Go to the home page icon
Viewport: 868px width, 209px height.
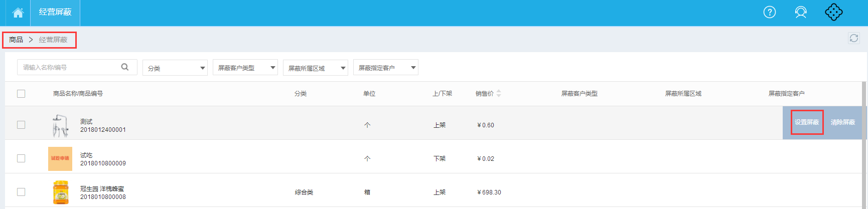click(18, 13)
